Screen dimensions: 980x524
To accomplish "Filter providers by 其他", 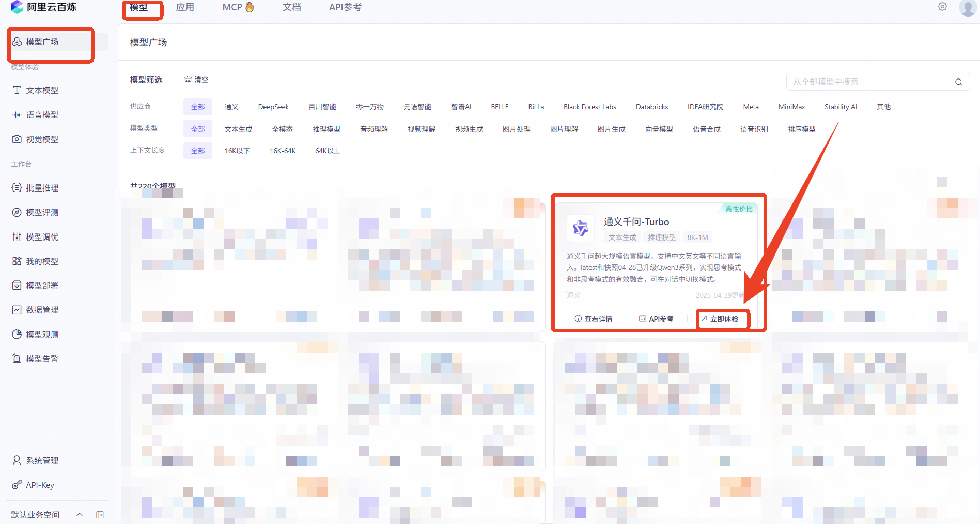I will pos(884,107).
